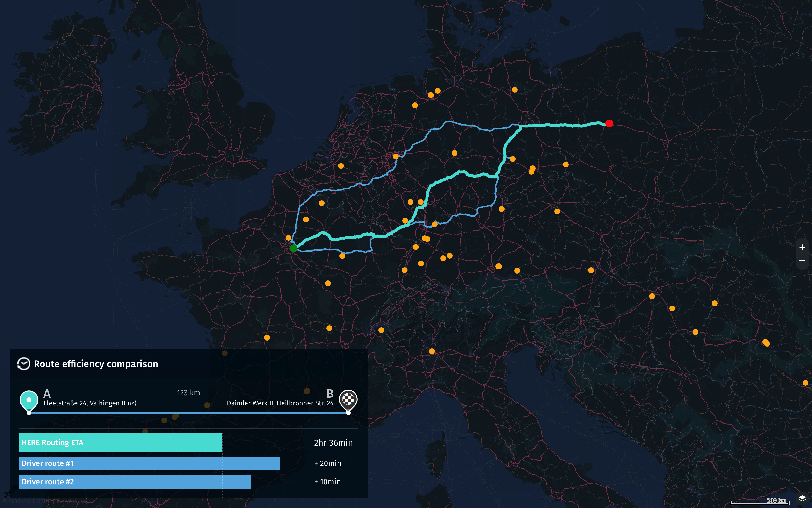Click the + 10min delay label

pyautogui.click(x=327, y=481)
